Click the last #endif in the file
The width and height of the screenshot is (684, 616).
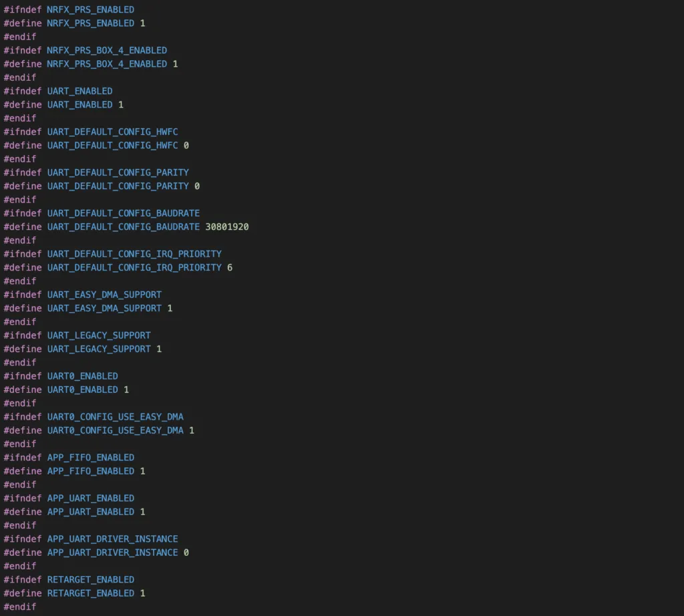(x=20, y=607)
